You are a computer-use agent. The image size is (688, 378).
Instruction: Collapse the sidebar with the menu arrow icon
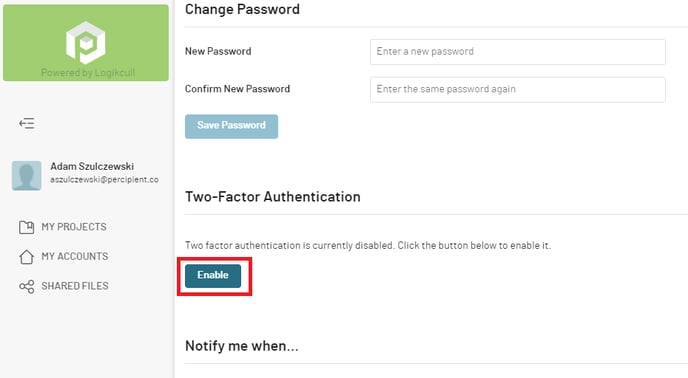tap(27, 123)
